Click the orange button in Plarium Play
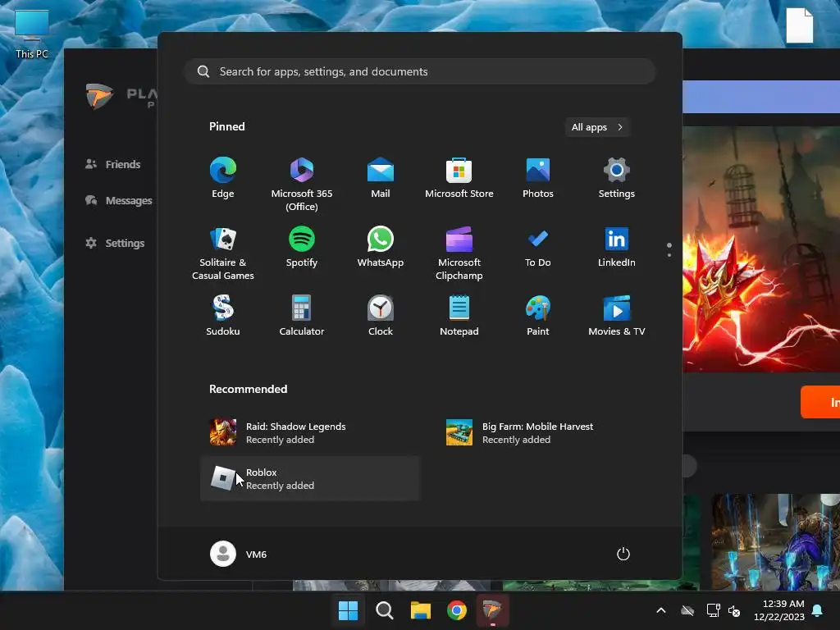The width and height of the screenshot is (840, 630). 820,402
